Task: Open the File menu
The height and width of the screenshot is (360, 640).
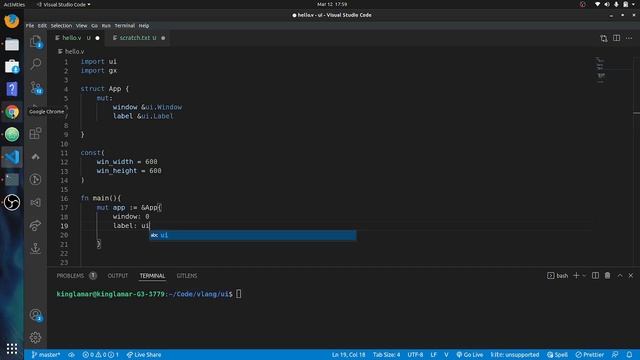Action: tap(30, 26)
